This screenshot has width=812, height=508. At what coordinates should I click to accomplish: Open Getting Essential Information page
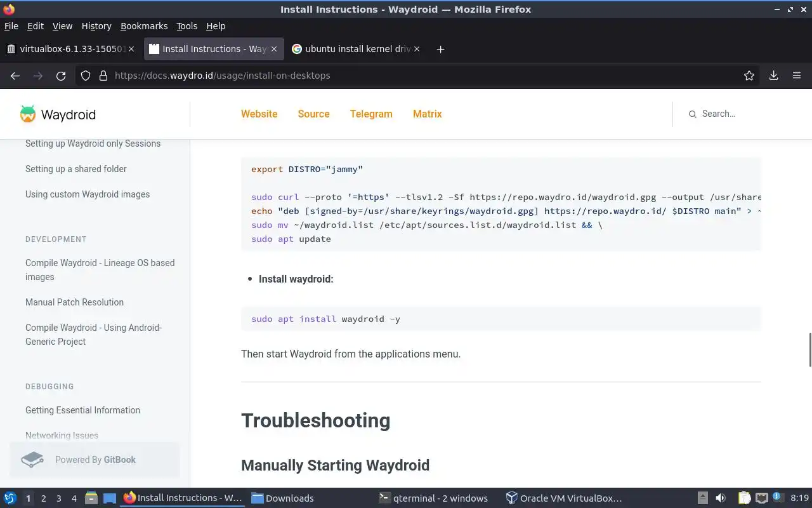[82, 410]
